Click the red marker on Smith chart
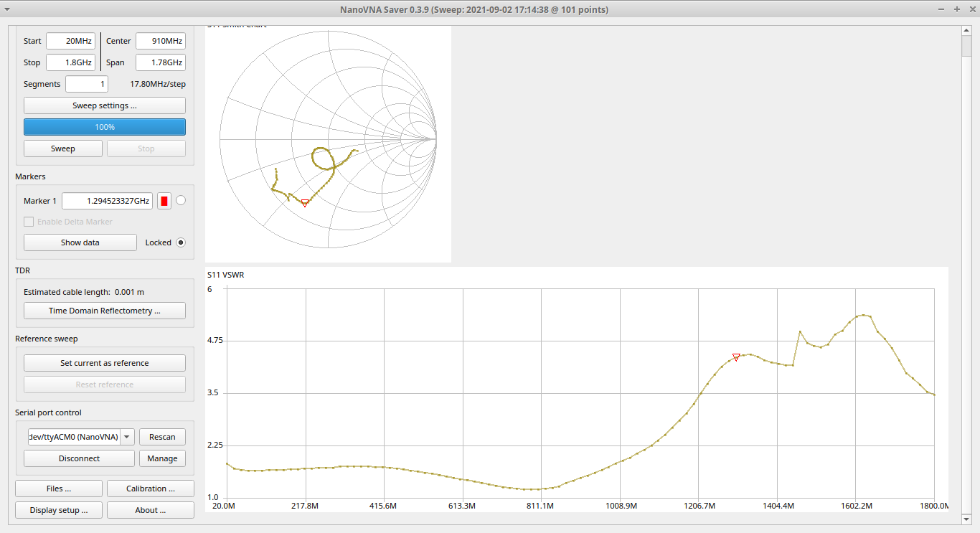Viewport: 980px width, 533px height. pyautogui.click(x=305, y=203)
